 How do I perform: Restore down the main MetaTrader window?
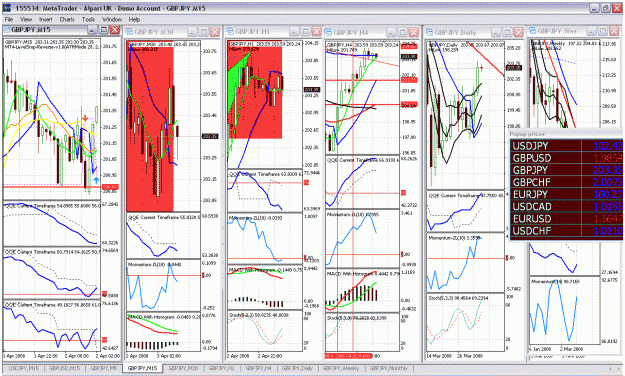605,8
